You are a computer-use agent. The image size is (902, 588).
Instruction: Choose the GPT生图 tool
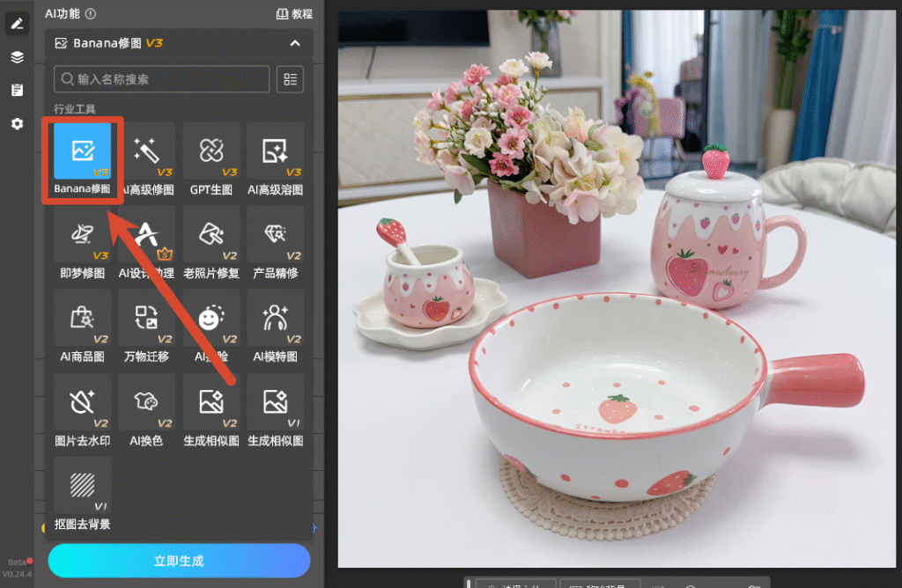click(x=211, y=159)
